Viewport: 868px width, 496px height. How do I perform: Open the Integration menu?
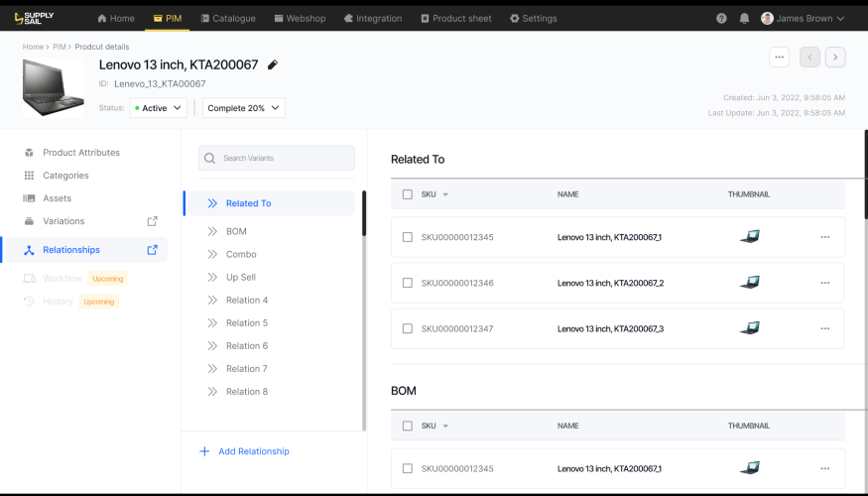(x=373, y=18)
